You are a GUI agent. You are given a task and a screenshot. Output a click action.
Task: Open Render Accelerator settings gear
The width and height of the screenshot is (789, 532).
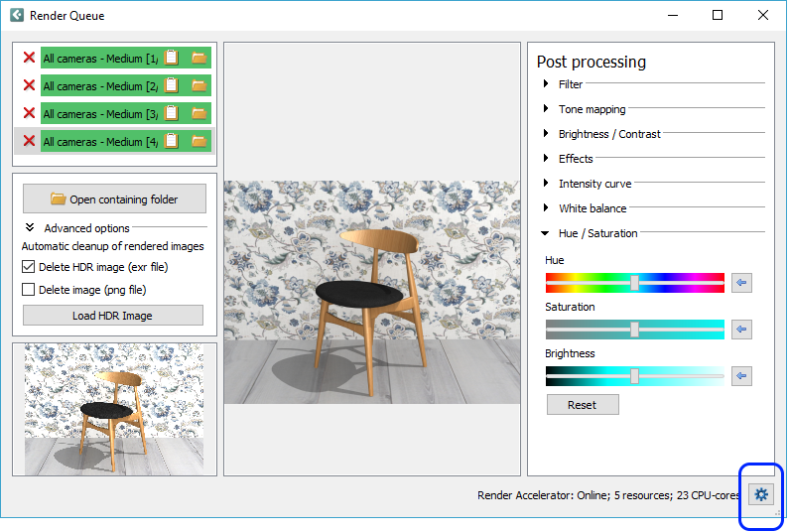click(761, 494)
